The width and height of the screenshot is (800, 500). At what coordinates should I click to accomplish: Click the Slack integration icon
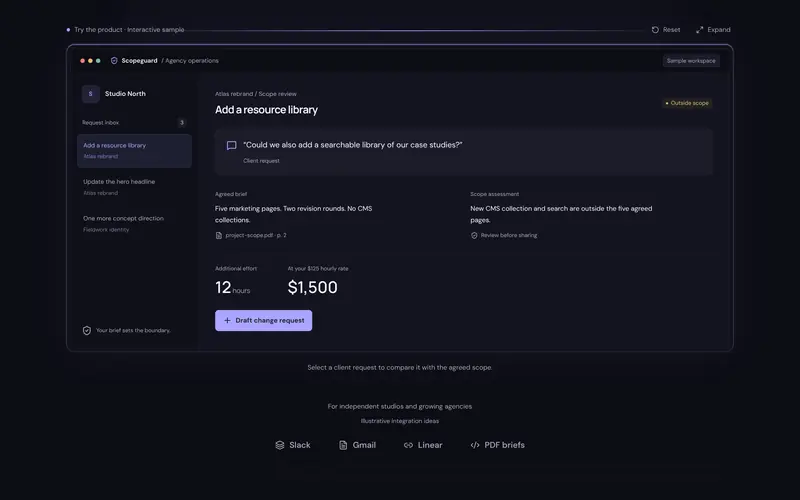pos(280,445)
